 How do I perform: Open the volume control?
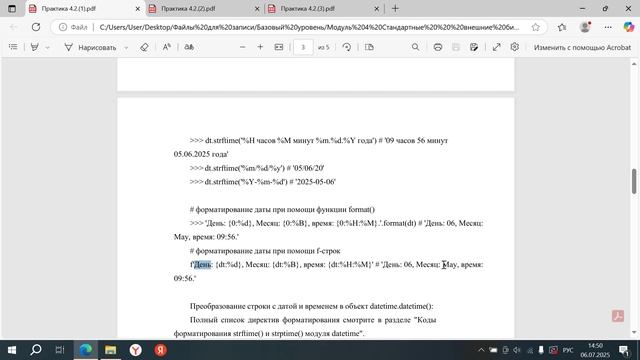(x=517, y=350)
